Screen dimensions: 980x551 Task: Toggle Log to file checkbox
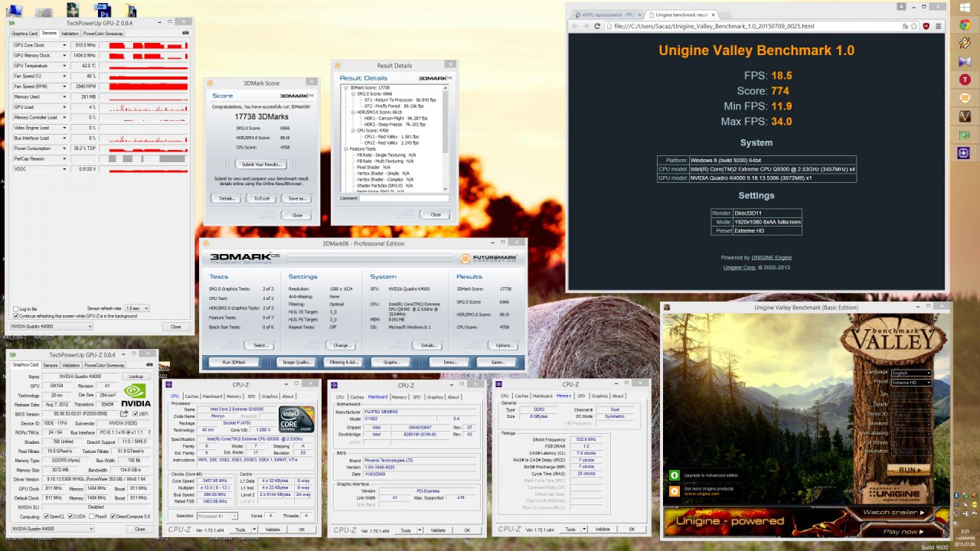click(x=16, y=308)
